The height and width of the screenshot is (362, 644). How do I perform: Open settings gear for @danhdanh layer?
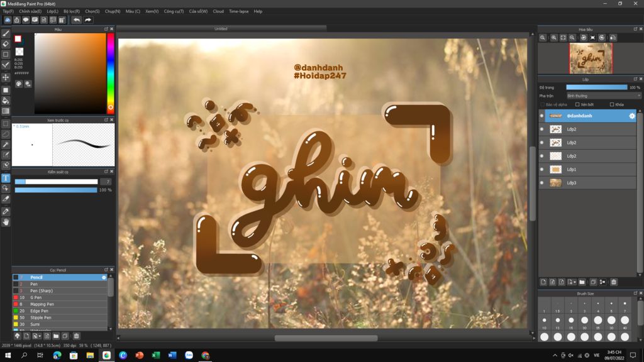click(x=631, y=116)
